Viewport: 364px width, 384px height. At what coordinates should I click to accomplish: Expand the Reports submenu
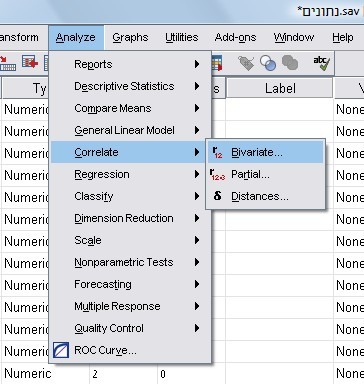click(x=131, y=64)
